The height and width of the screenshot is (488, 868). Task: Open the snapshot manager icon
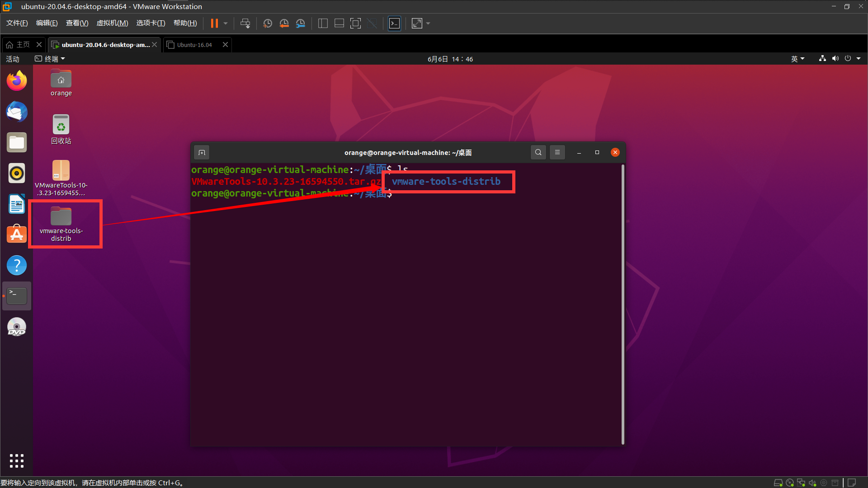[x=300, y=23]
